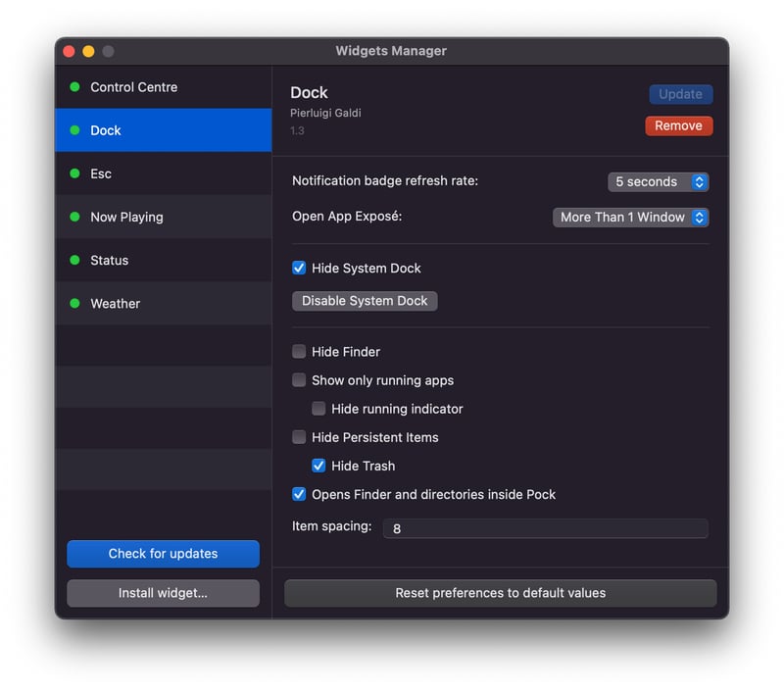
Task: Click the Install widget... button
Action: click(163, 593)
